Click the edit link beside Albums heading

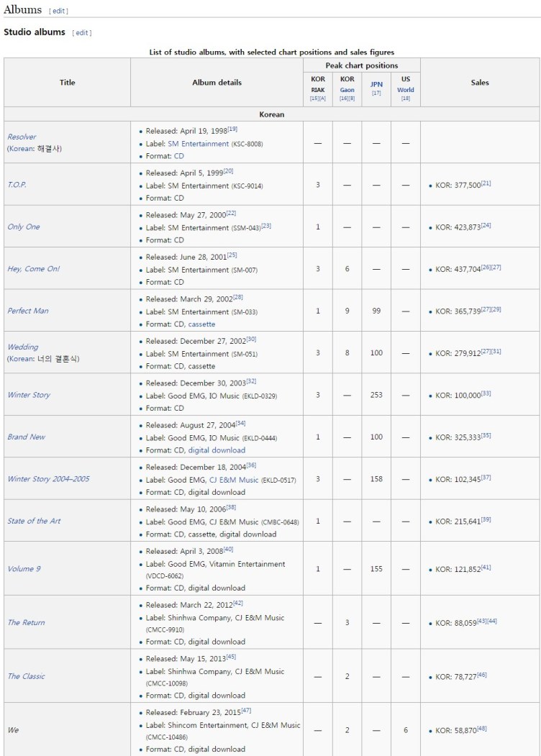[x=59, y=11]
